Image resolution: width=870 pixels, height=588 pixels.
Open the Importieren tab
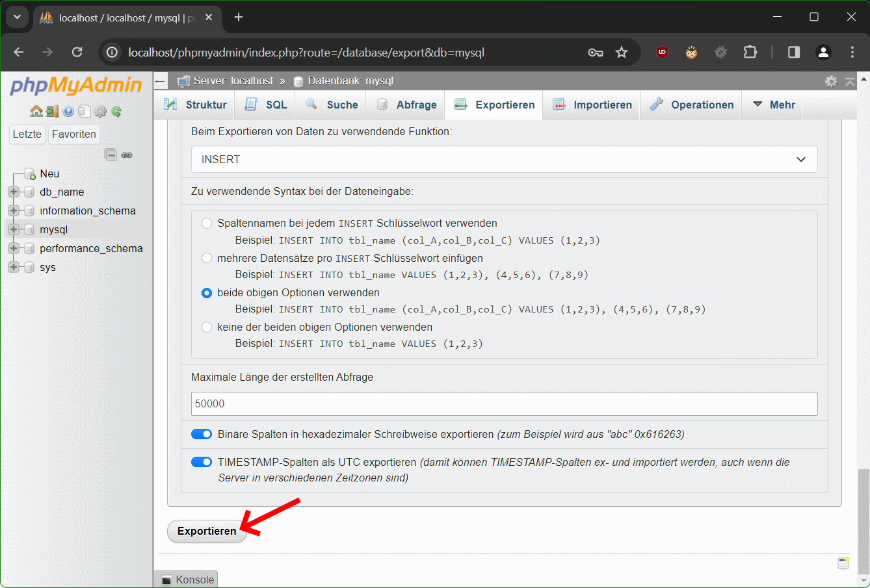click(592, 105)
